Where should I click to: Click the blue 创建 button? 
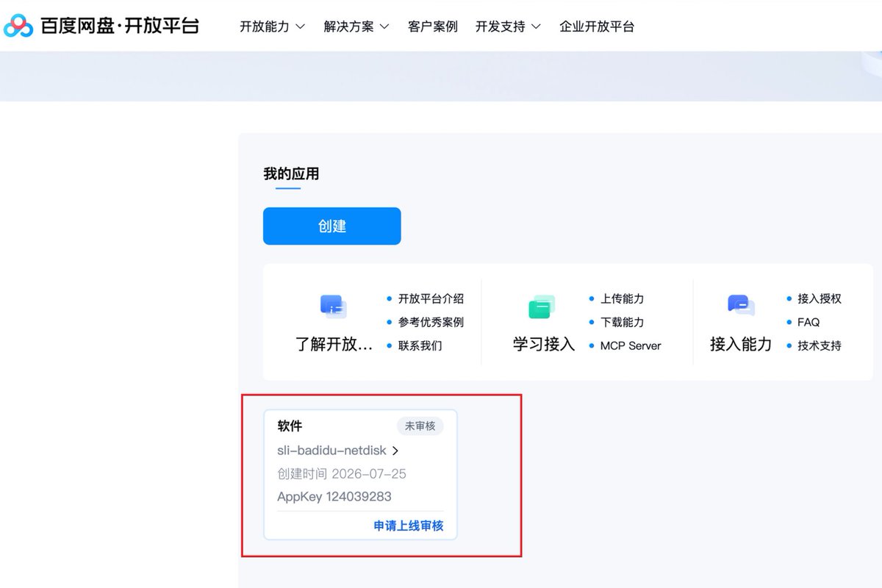point(332,226)
